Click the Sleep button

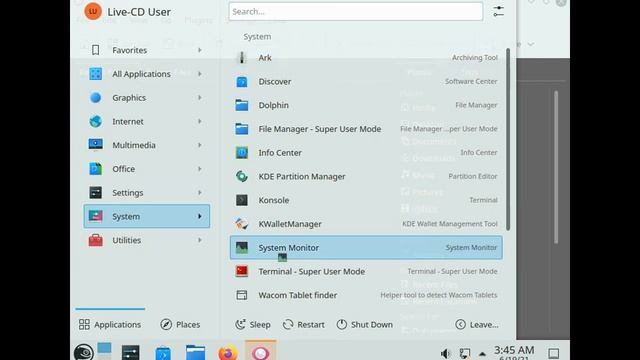(x=253, y=324)
